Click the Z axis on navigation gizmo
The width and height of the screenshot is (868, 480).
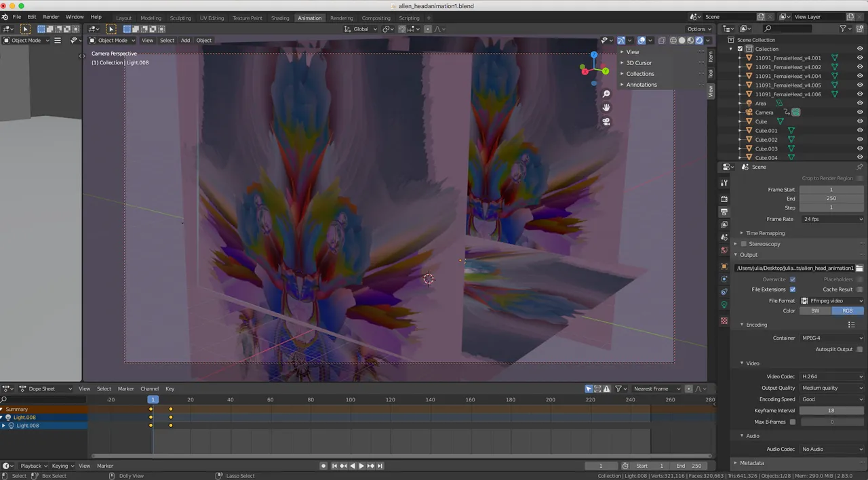click(594, 54)
